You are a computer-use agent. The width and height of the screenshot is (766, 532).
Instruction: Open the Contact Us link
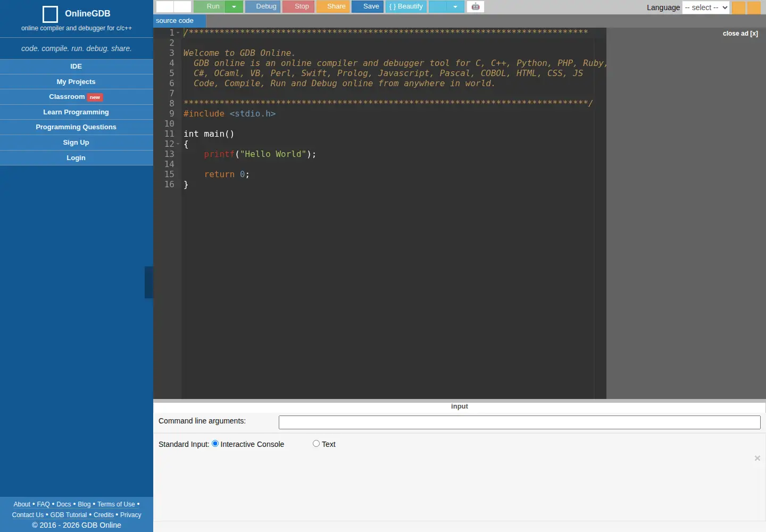tap(28, 515)
